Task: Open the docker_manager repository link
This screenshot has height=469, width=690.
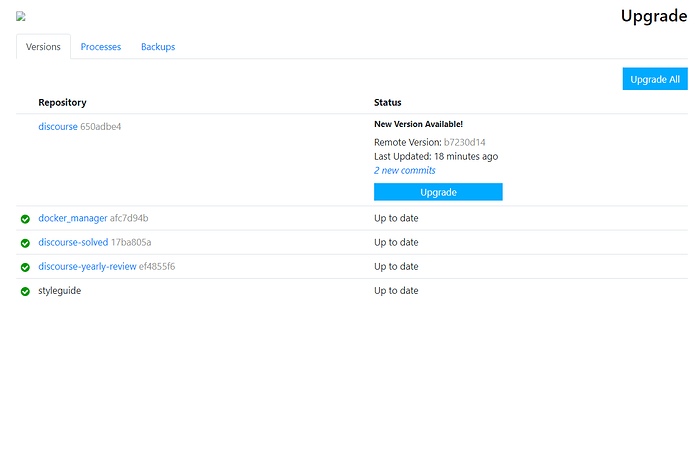Action: point(73,218)
